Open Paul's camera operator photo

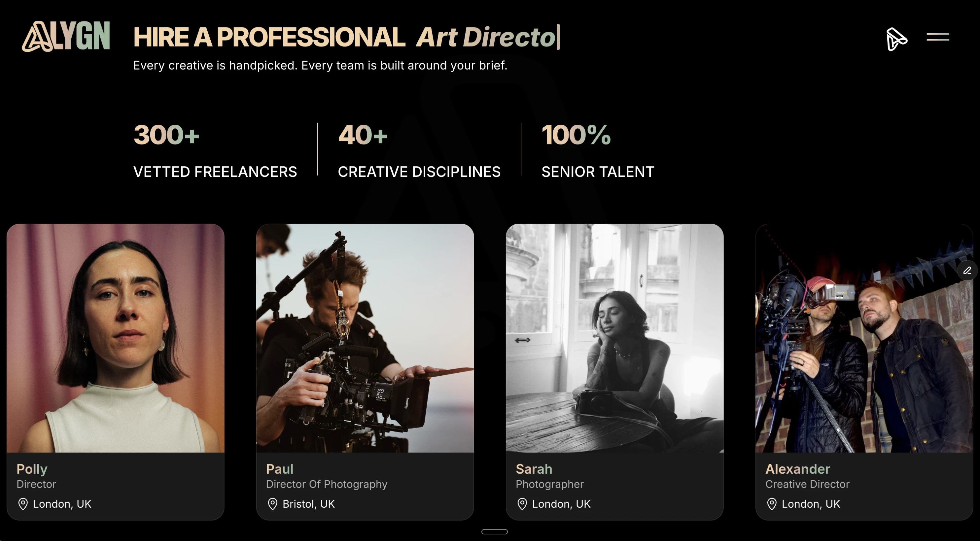pos(365,338)
